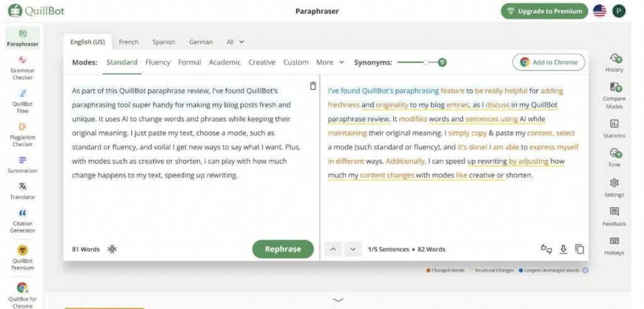
Task: Expand the All languages dropdown
Action: pyautogui.click(x=235, y=42)
